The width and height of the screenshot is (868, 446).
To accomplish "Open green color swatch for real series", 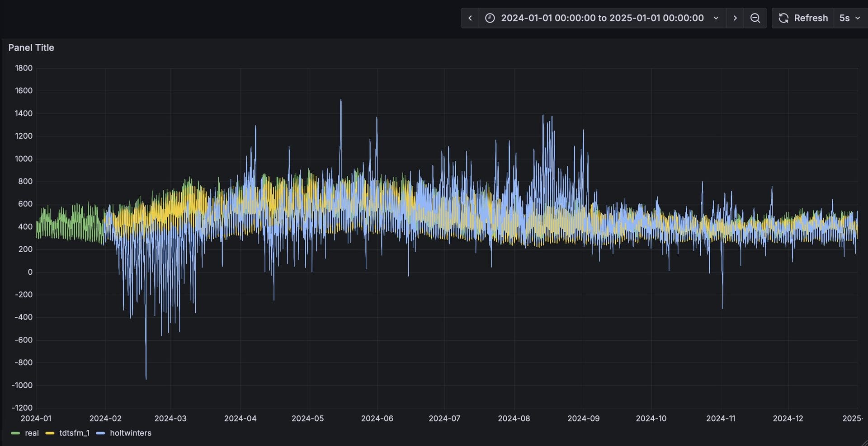I will point(15,433).
